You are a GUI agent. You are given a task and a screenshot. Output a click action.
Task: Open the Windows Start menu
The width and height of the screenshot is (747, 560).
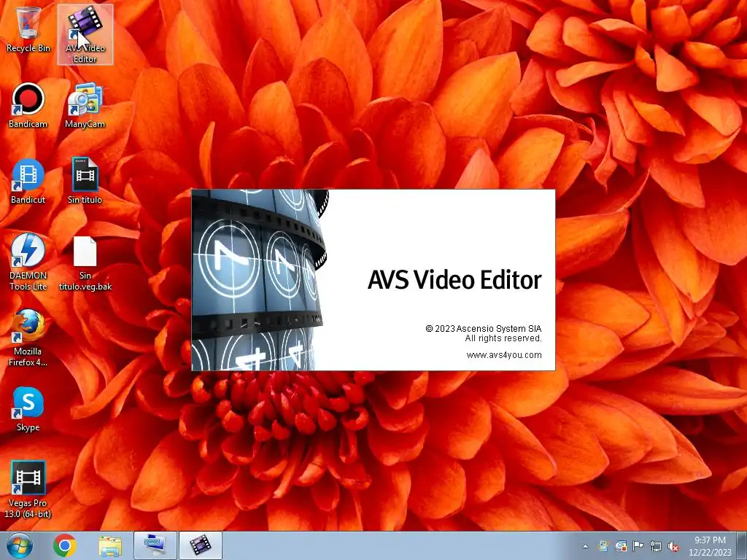[20, 545]
